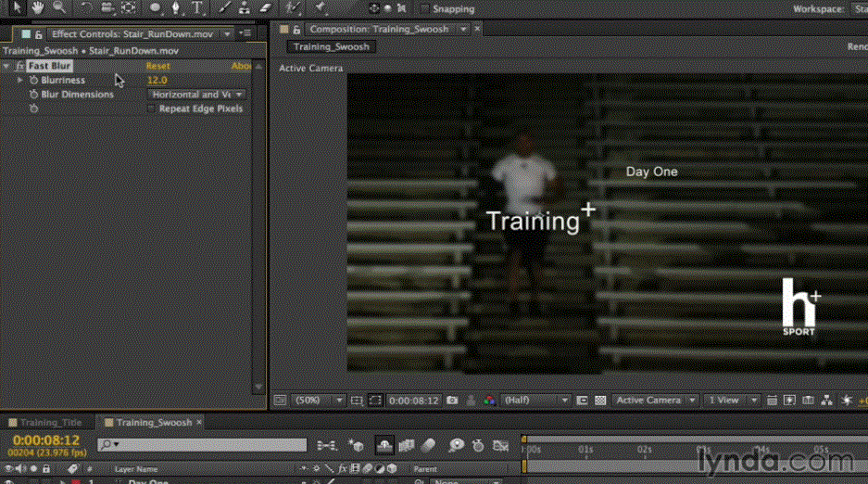Select the Pen tool

176,7
